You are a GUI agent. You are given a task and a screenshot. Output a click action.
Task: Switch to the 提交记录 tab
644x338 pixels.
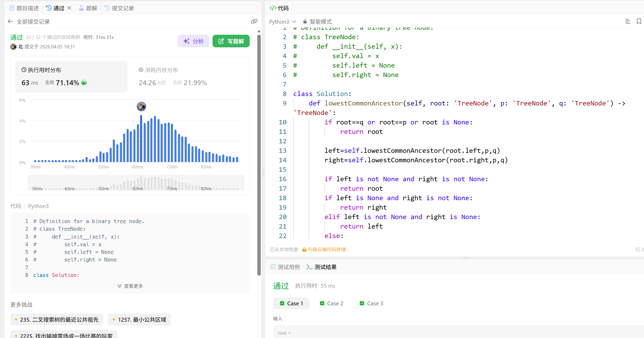click(119, 8)
